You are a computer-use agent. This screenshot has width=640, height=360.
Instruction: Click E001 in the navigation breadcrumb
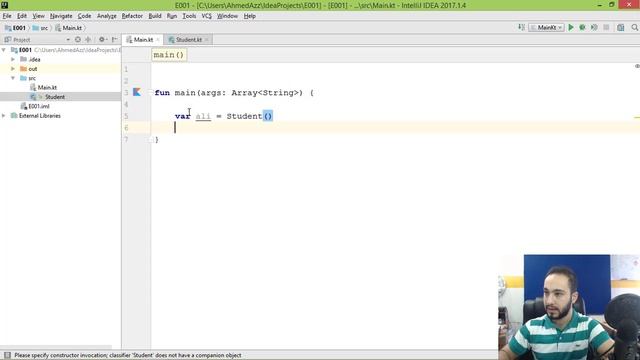coord(16,28)
